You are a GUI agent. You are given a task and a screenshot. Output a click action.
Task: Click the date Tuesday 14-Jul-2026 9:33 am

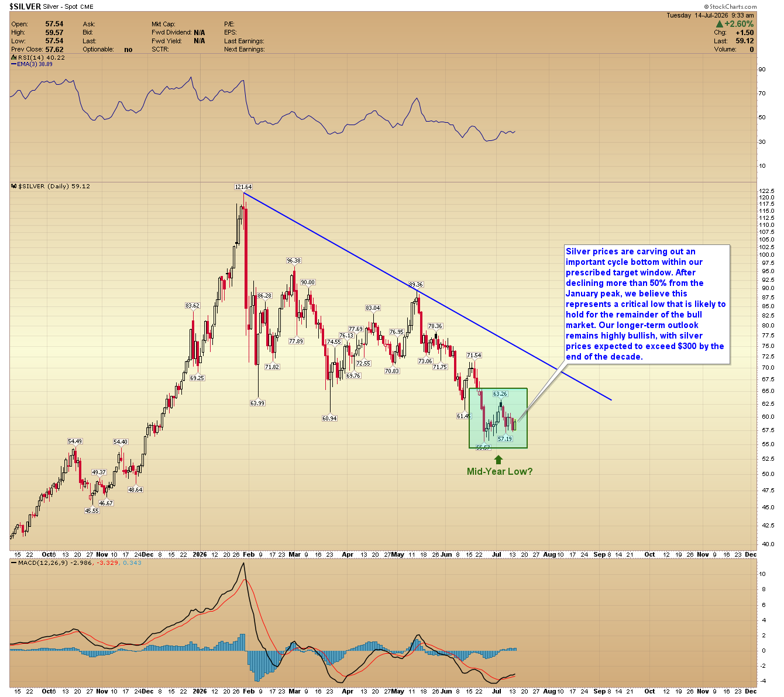click(710, 15)
